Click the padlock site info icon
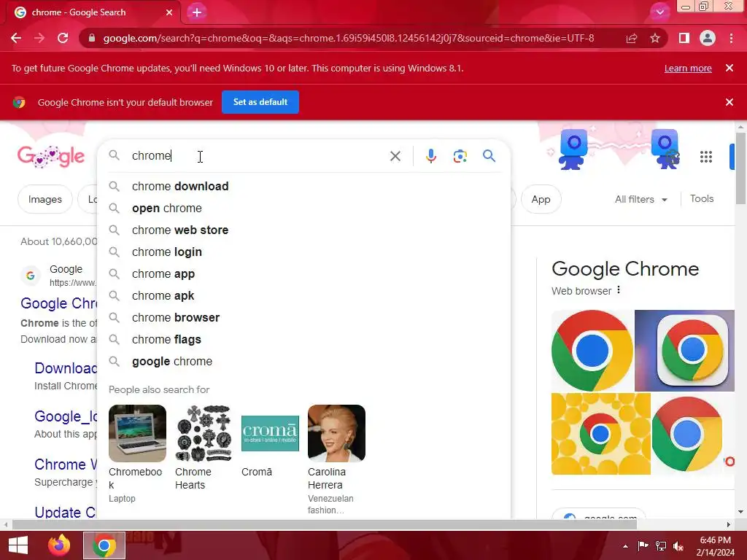The width and height of the screenshot is (747, 560). pyautogui.click(x=92, y=38)
